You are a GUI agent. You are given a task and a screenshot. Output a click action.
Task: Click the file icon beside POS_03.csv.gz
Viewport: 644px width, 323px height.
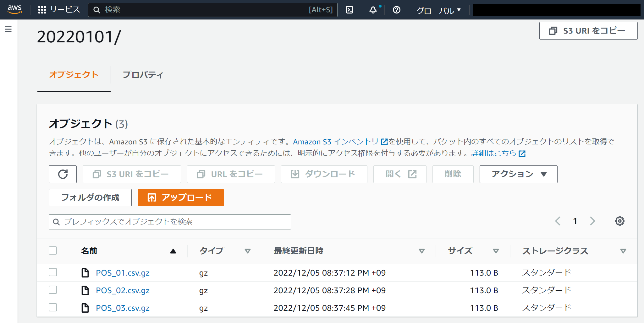tap(85, 308)
